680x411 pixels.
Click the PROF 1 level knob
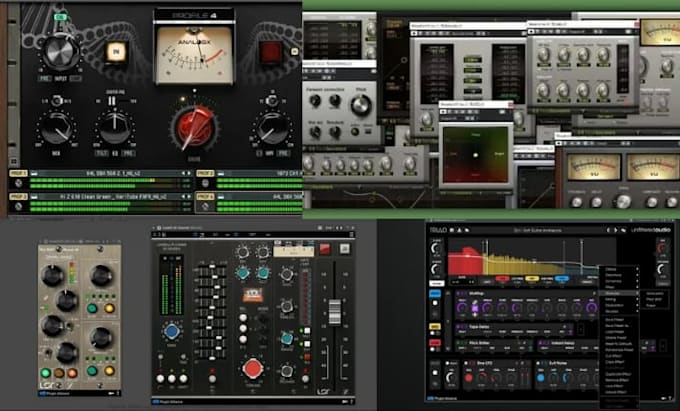[18, 183]
